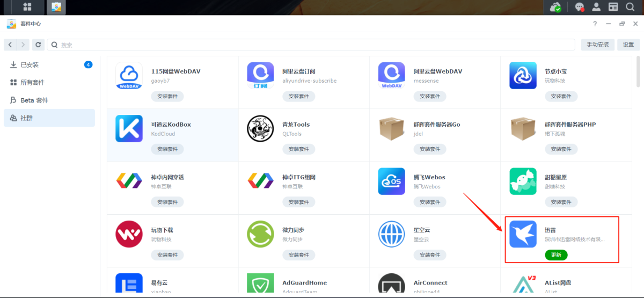Select Beta 套件 in the sidebar

coord(49,100)
